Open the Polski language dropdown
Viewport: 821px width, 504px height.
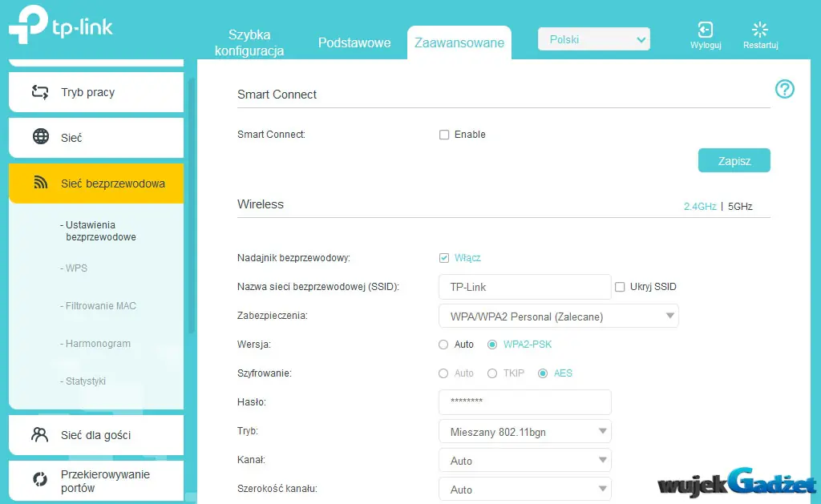(x=594, y=39)
